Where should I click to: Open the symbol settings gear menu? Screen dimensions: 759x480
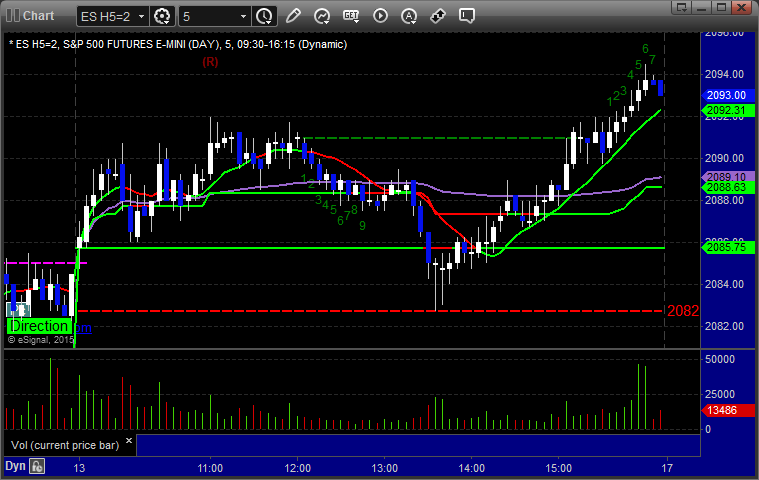(x=162, y=16)
